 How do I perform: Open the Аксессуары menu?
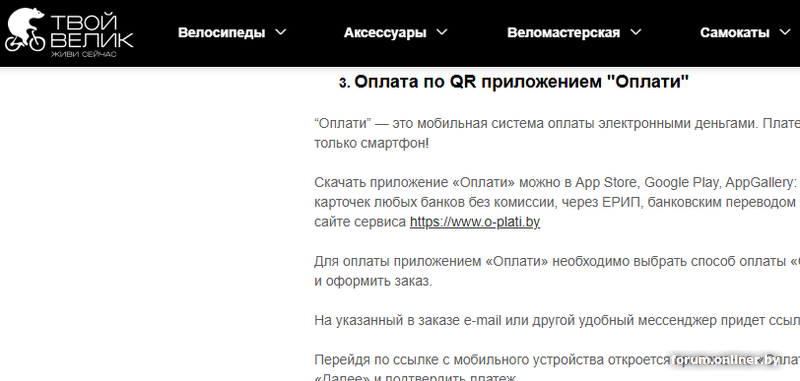(385, 33)
